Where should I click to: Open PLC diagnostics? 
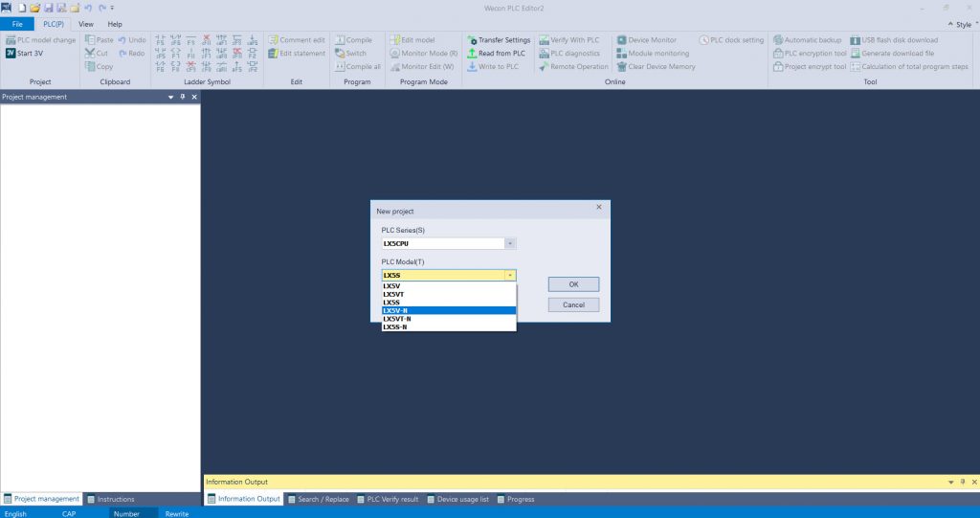coord(569,54)
